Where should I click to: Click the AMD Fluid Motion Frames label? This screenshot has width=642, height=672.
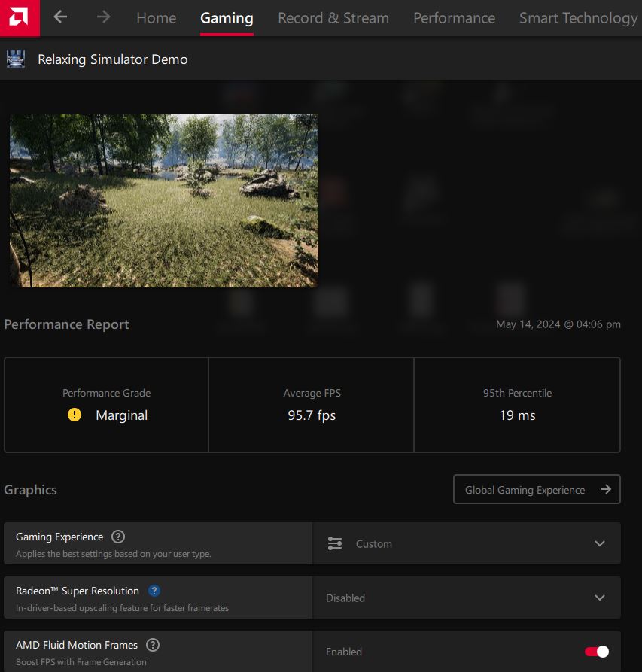click(x=77, y=645)
